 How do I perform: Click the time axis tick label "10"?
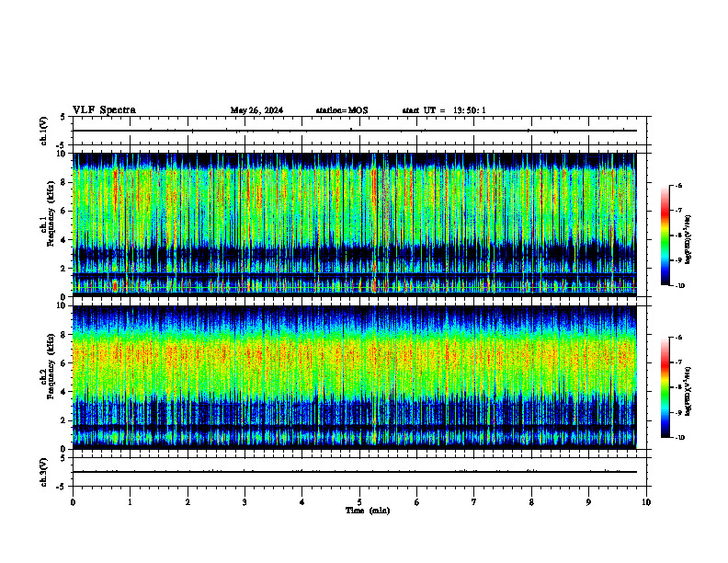tap(646, 502)
